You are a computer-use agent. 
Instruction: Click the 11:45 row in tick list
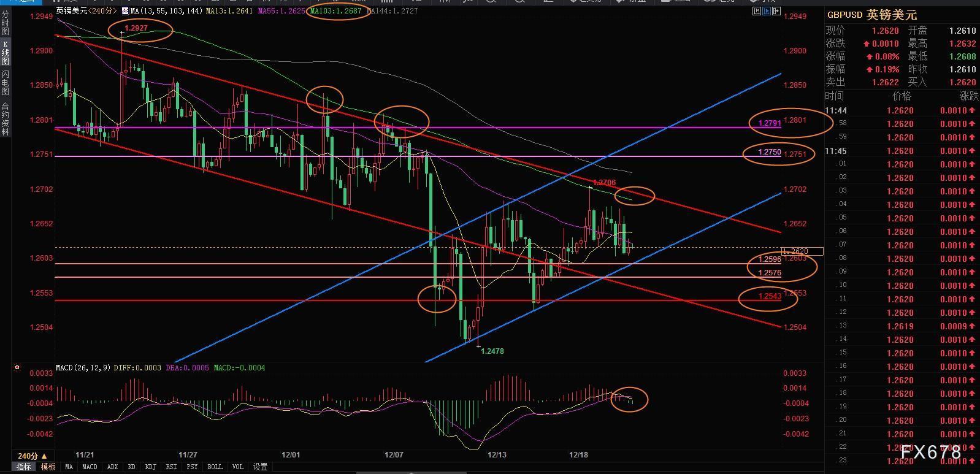[x=902, y=151]
